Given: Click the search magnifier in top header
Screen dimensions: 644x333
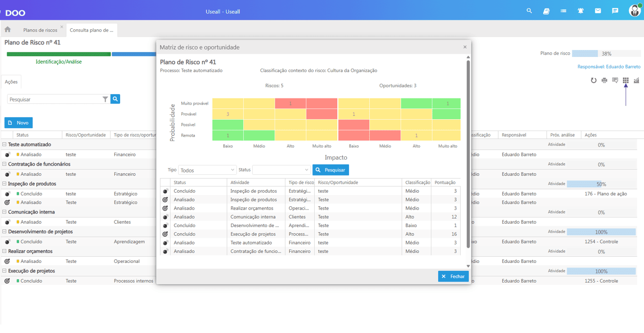Looking at the screenshot, I should tap(529, 11).
